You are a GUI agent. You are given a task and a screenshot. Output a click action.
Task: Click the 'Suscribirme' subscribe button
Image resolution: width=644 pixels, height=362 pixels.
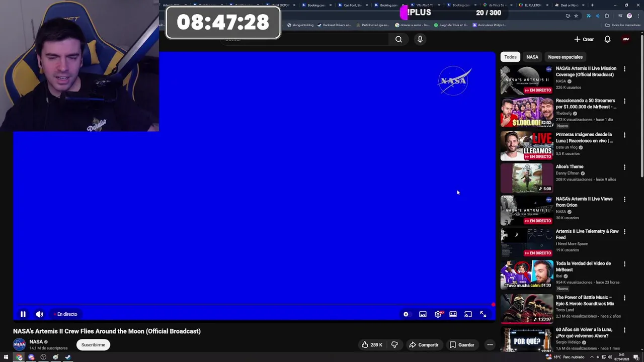coord(93,345)
